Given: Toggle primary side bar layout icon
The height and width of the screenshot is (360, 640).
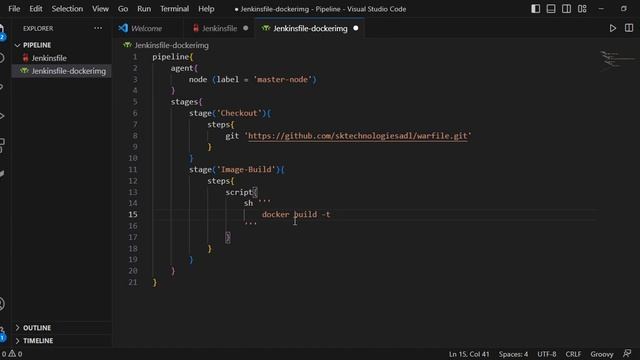Looking at the screenshot, I should [536, 9].
